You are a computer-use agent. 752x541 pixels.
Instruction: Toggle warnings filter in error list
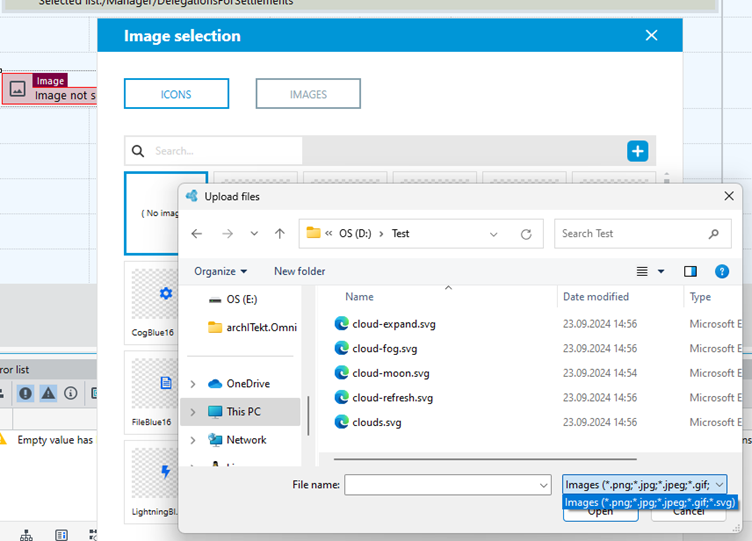click(x=48, y=394)
